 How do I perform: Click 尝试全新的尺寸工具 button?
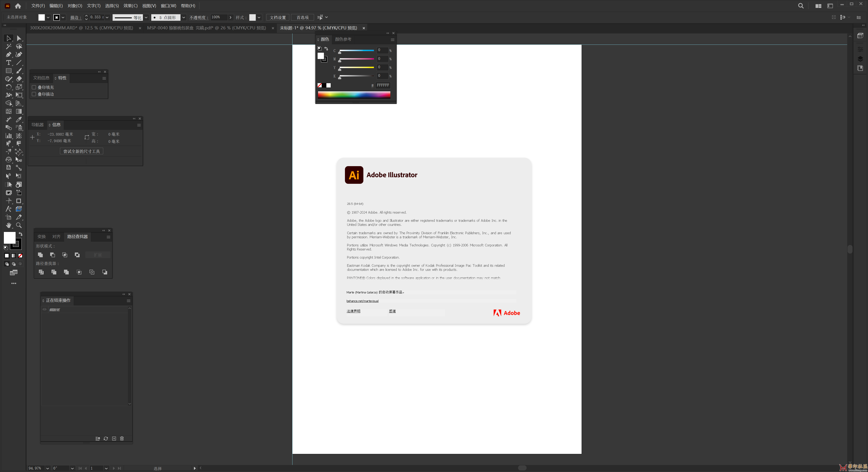point(82,152)
